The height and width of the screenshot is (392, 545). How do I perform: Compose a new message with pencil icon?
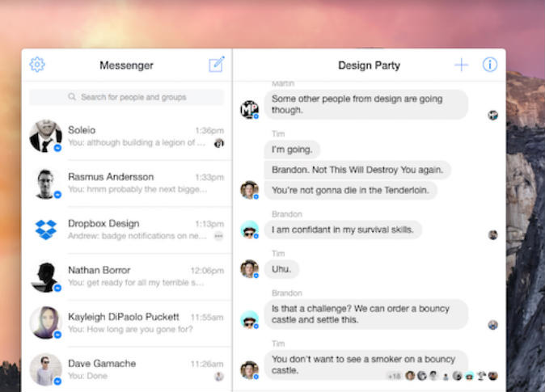point(216,65)
